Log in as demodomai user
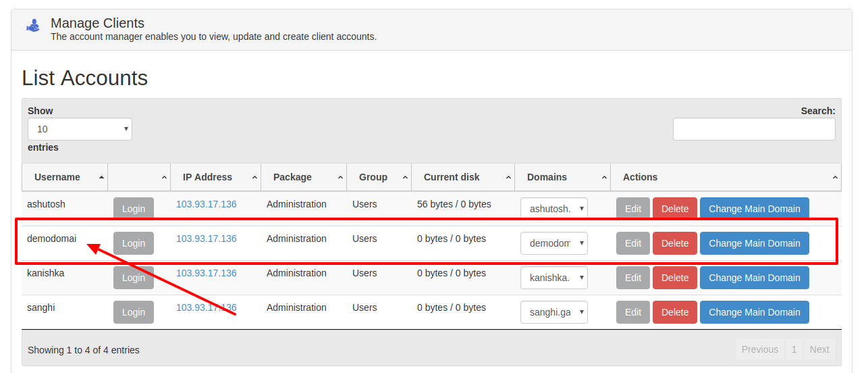Screen dimensions: 868x373 (134, 243)
